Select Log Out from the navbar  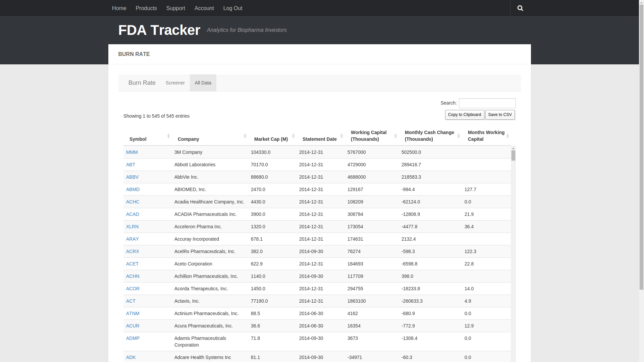click(x=233, y=8)
